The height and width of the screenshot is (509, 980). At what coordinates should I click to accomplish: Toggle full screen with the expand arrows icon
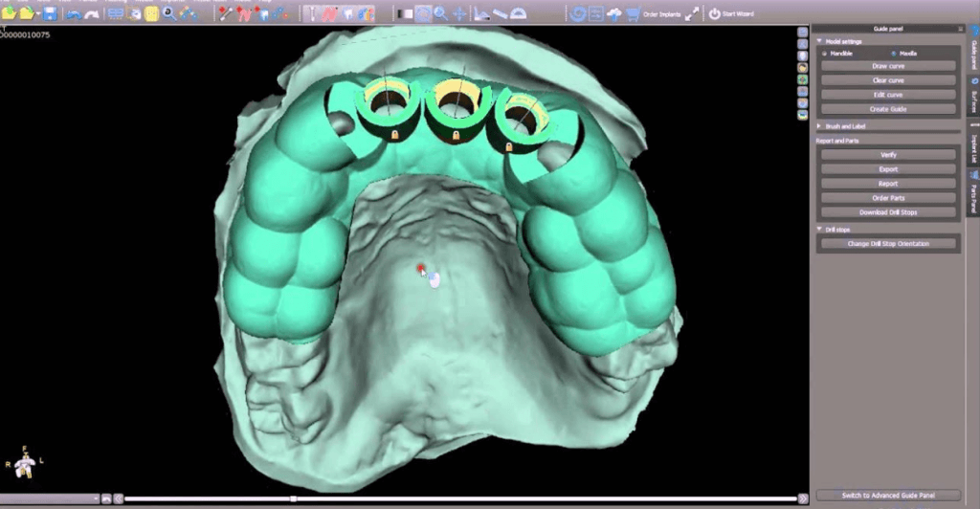tap(692, 13)
